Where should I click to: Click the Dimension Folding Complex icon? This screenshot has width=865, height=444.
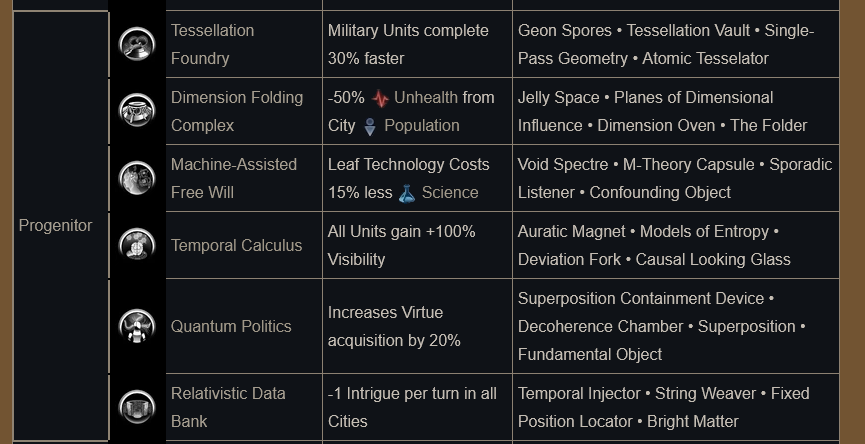[x=137, y=110]
